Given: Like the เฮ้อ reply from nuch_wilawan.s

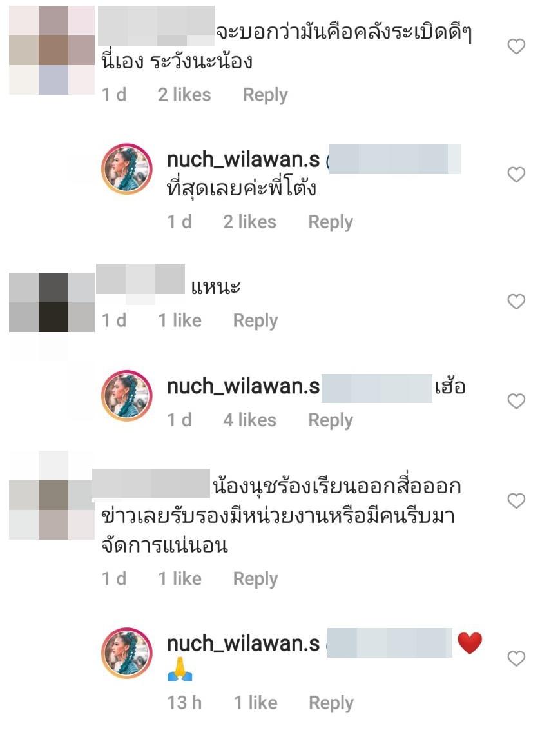Looking at the screenshot, I should (x=516, y=401).
